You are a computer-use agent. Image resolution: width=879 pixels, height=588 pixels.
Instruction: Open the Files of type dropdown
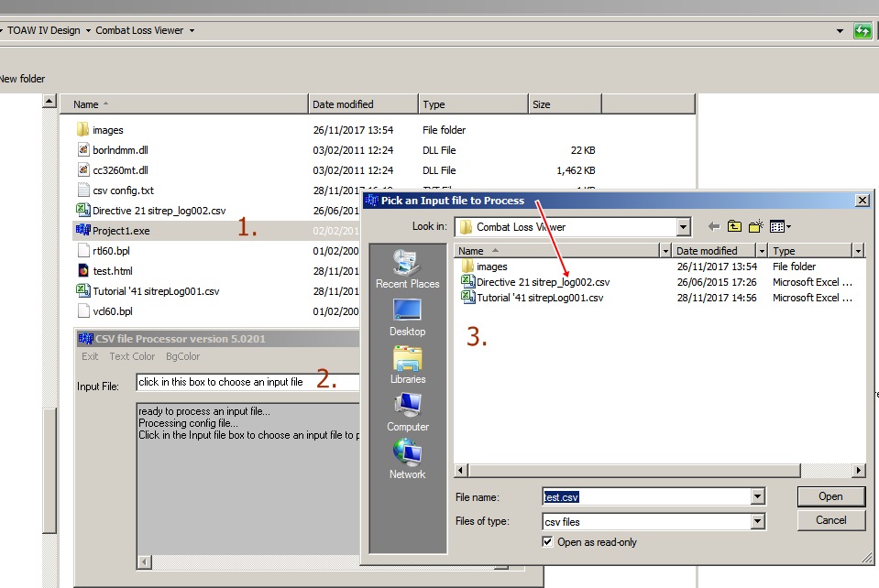[x=757, y=521]
